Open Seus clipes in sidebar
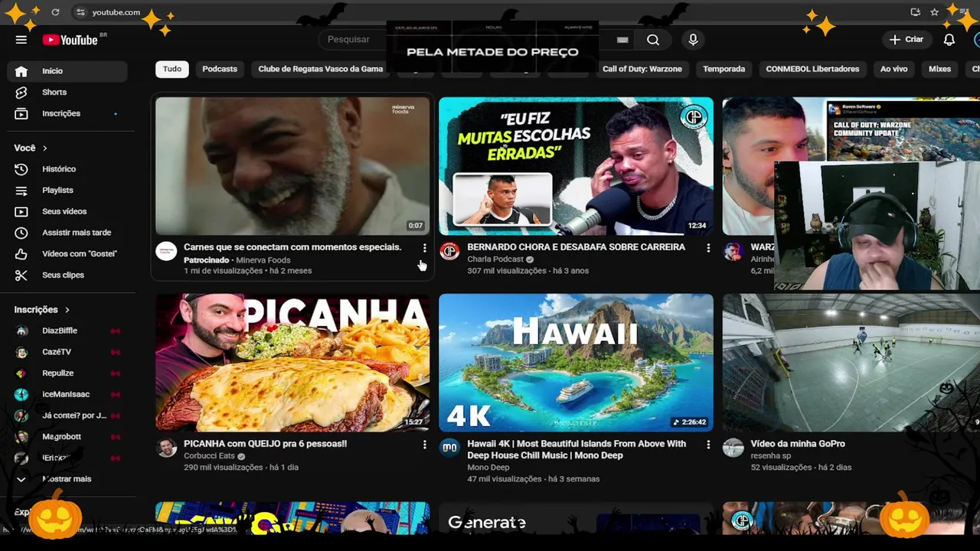Image resolution: width=980 pixels, height=551 pixels. 67,275
